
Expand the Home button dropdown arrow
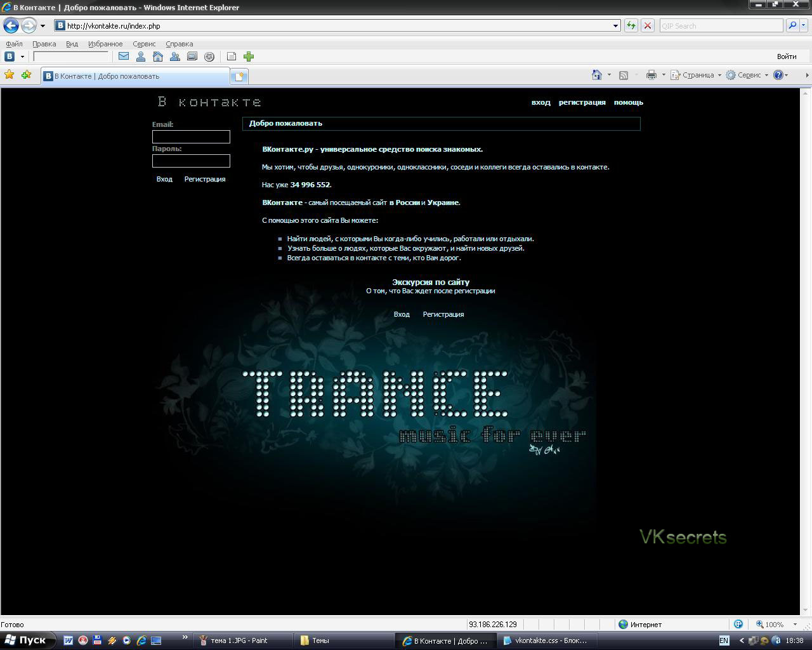click(609, 75)
